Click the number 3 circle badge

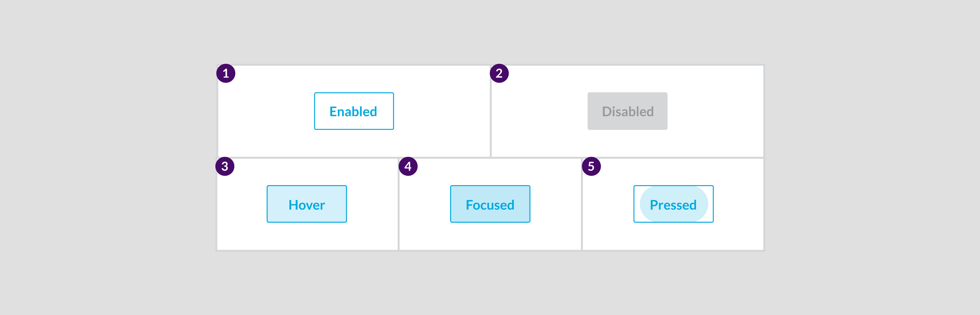click(x=225, y=166)
